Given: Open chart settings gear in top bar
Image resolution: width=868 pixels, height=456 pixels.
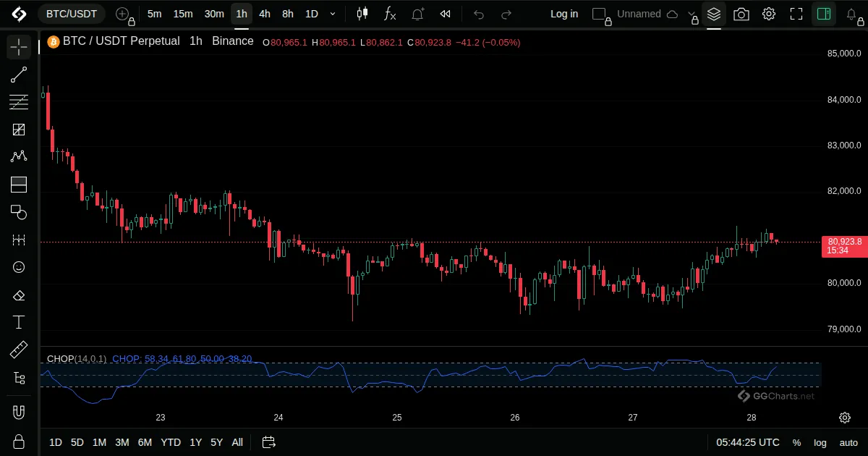Looking at the screenshot, I should coord(769,14).
